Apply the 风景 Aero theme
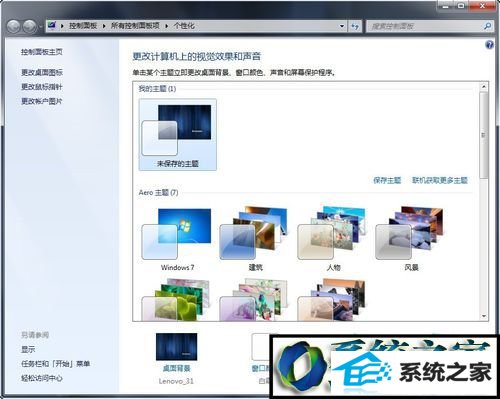Image resolution: width=500 pixels, height=399 pixels. (x=411, y=239)
